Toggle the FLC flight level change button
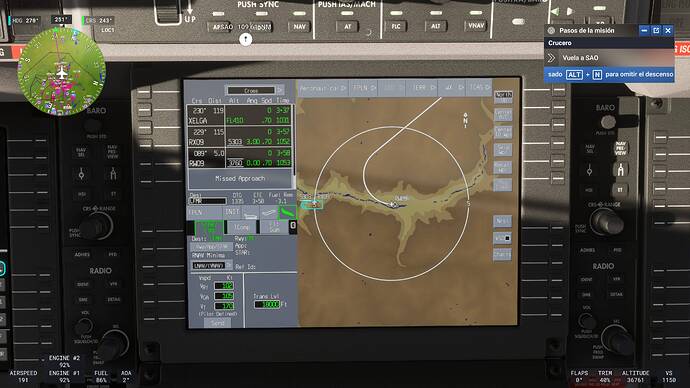This screenshot has width=690, height=388. [x=396, y=26]
